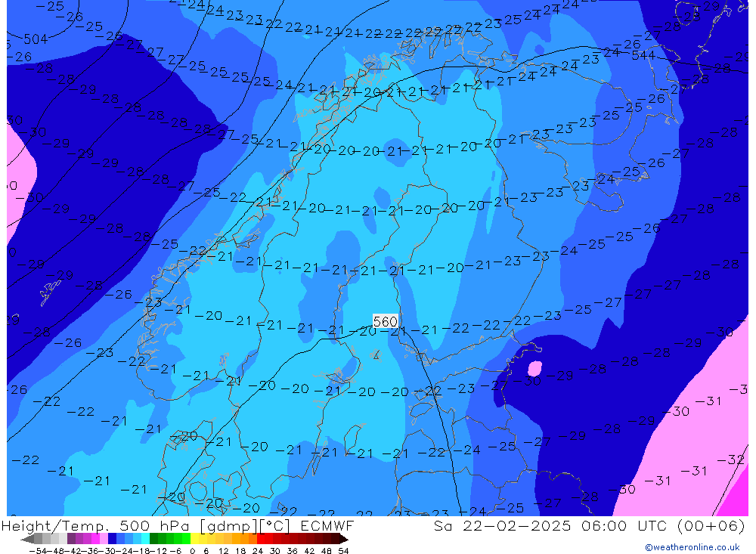Click the -24 value on the color scale
Screen dimensions: 756x554
click(x=125, y=551)
